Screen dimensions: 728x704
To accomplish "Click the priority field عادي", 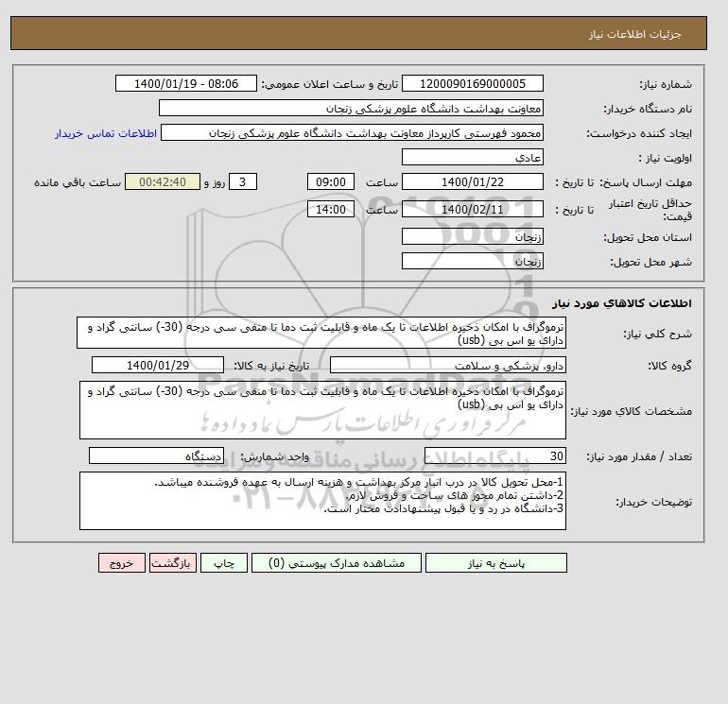I will coord(472,157).
